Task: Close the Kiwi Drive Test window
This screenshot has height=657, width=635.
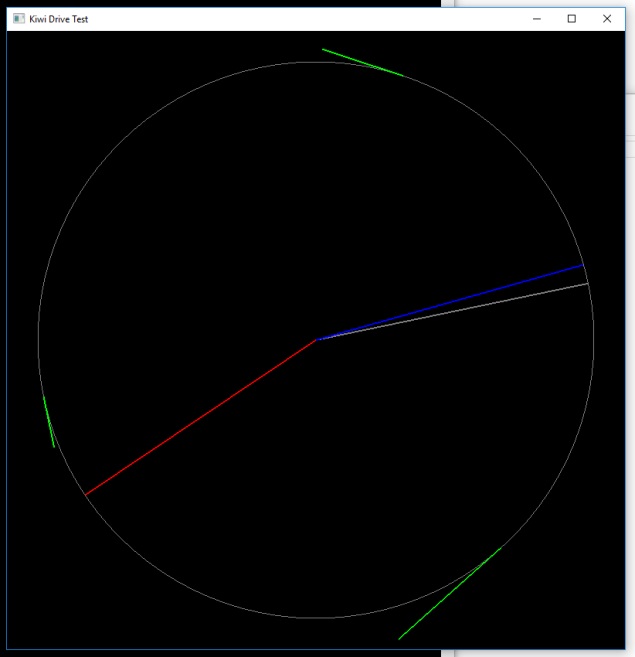Action: point(607,19)
